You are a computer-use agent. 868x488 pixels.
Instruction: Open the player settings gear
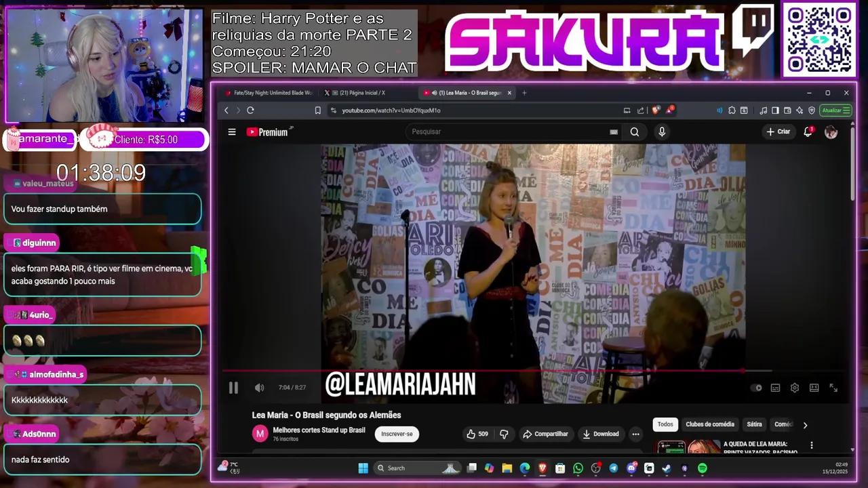[x=795, y=388]
